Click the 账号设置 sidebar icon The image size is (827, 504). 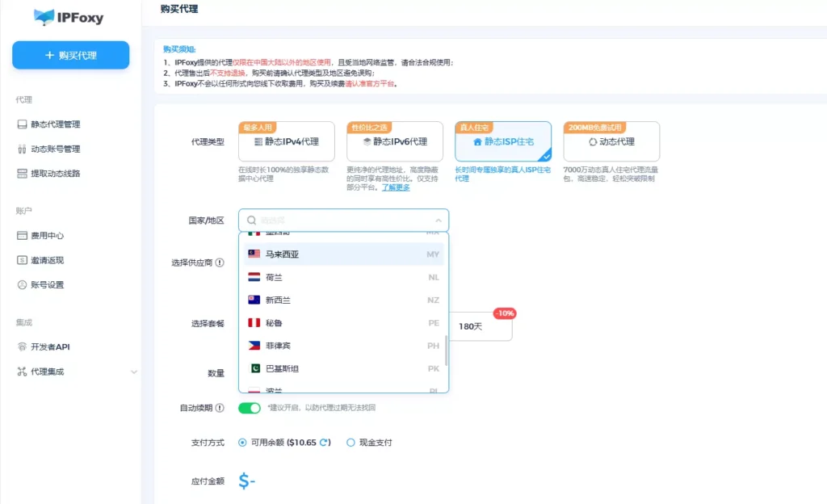22,284
